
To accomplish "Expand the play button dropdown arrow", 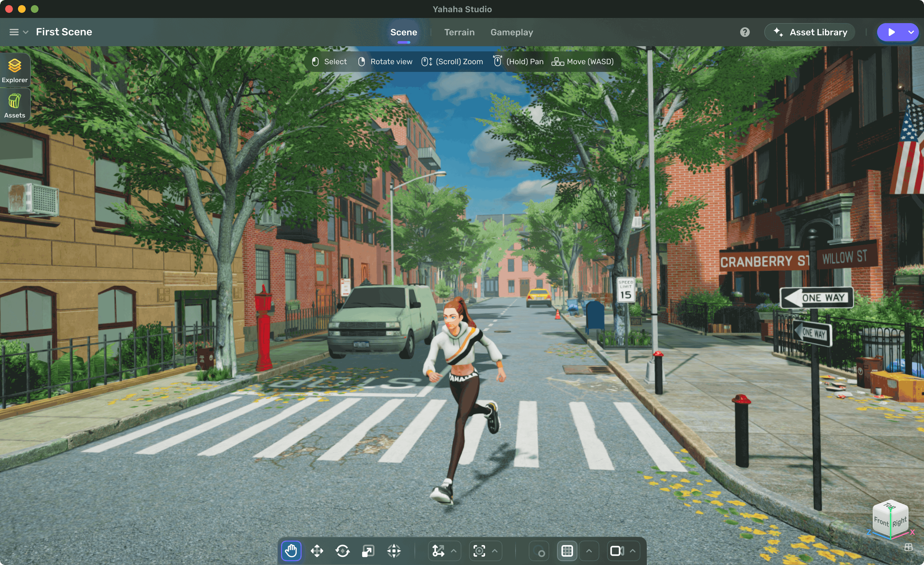I will 910,32.
